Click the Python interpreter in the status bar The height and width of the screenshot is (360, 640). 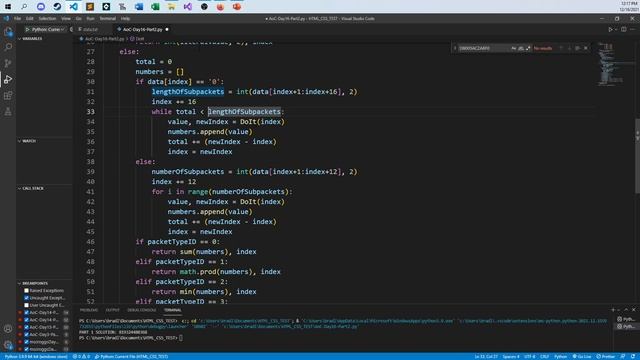36,356
